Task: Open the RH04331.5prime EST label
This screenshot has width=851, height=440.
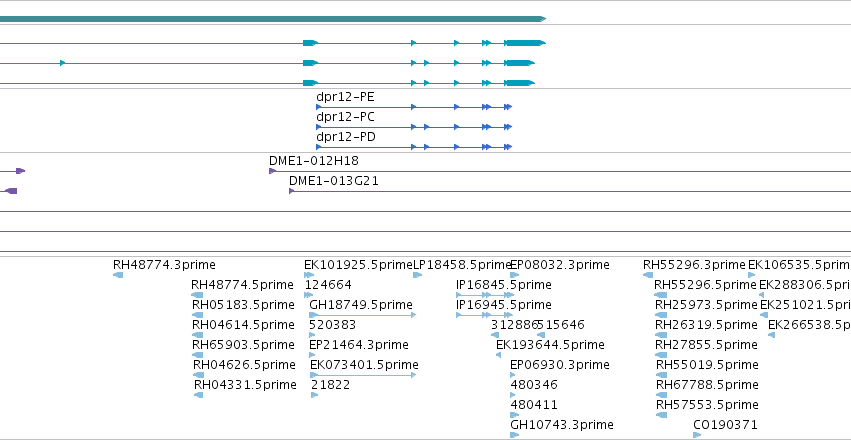Action: [245, 385]
